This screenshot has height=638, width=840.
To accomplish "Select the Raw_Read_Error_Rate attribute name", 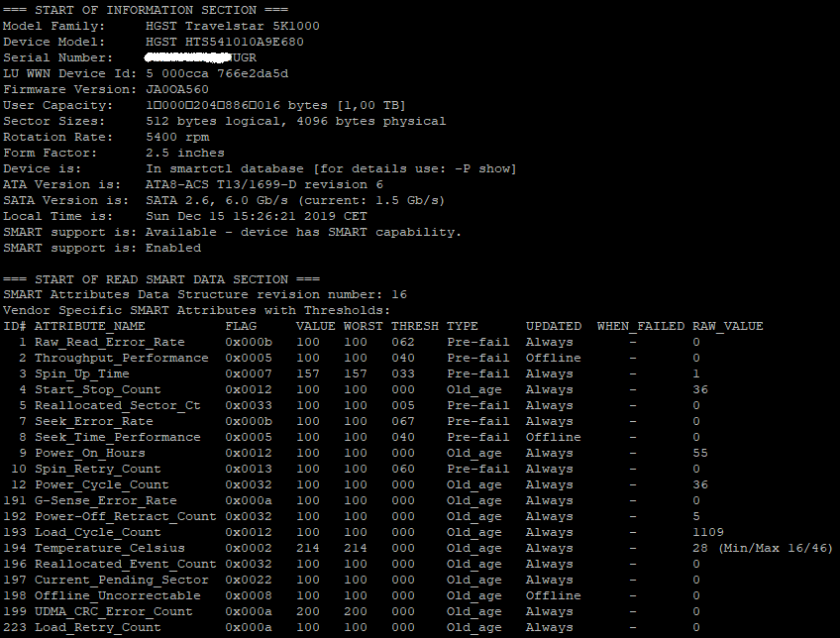I will coord(110,342).
